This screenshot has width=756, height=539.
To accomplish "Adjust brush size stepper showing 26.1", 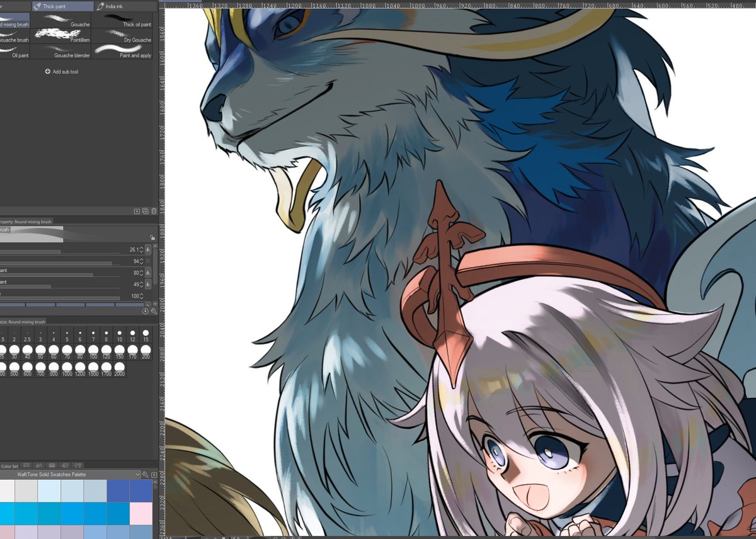I will 141,250.
